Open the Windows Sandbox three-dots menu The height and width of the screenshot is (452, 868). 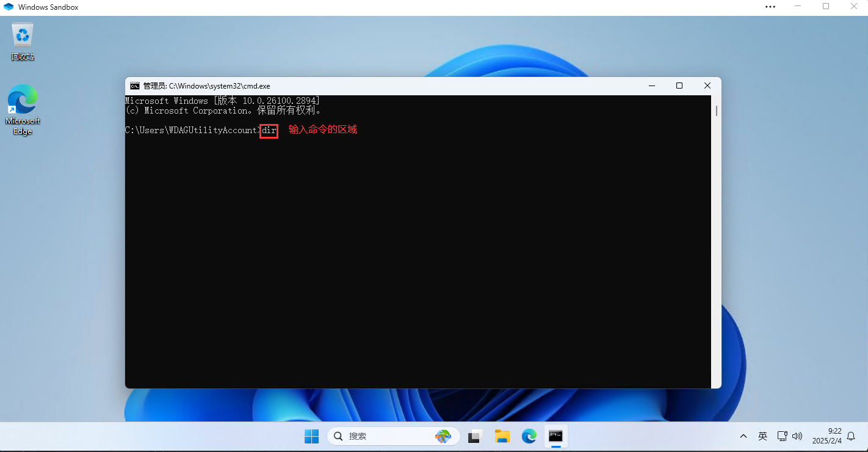(x=770, y=7)
